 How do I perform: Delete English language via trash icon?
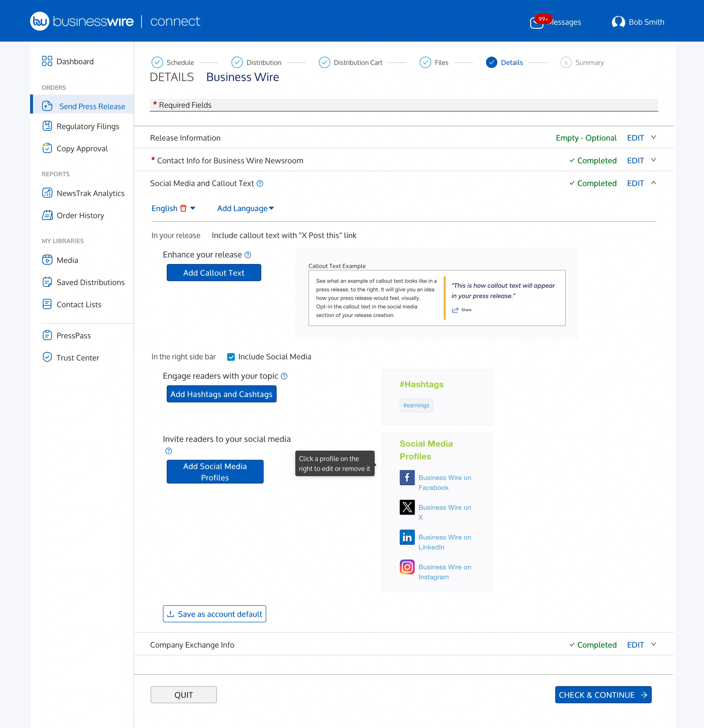click(183, 208)
